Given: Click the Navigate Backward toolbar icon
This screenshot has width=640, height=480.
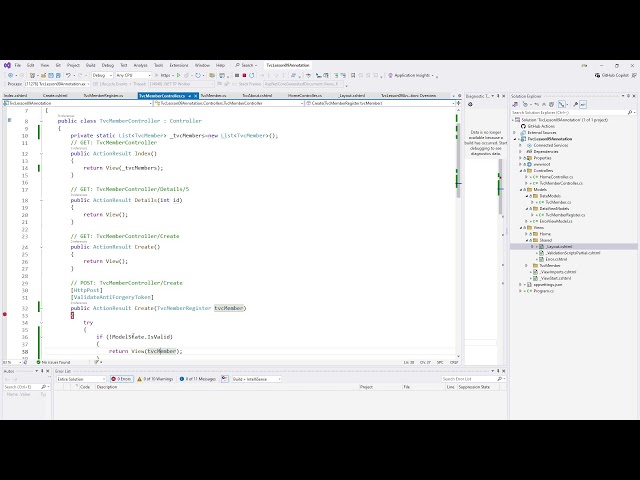Looking at the screenshot, I should pyautogui.click(x=10, y=76).
